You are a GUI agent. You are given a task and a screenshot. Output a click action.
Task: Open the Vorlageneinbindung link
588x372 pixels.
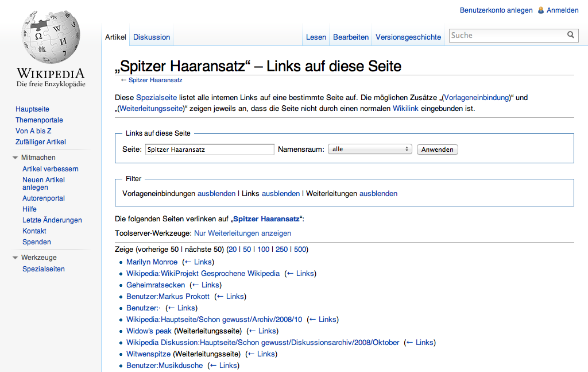[477, 98]
